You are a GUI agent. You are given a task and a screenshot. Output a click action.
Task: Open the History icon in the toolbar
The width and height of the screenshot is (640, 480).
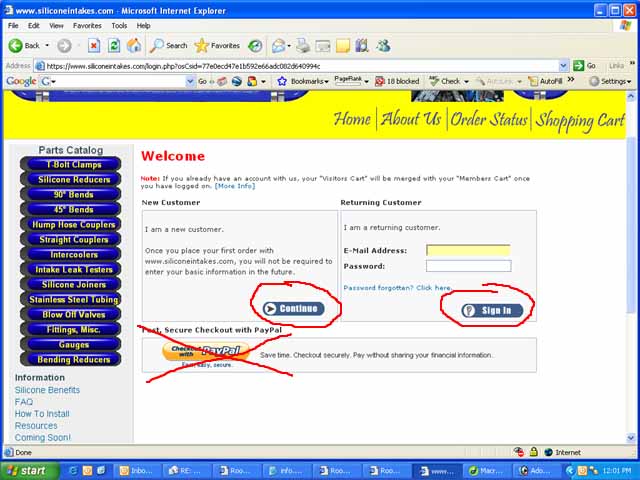point(256,45)
